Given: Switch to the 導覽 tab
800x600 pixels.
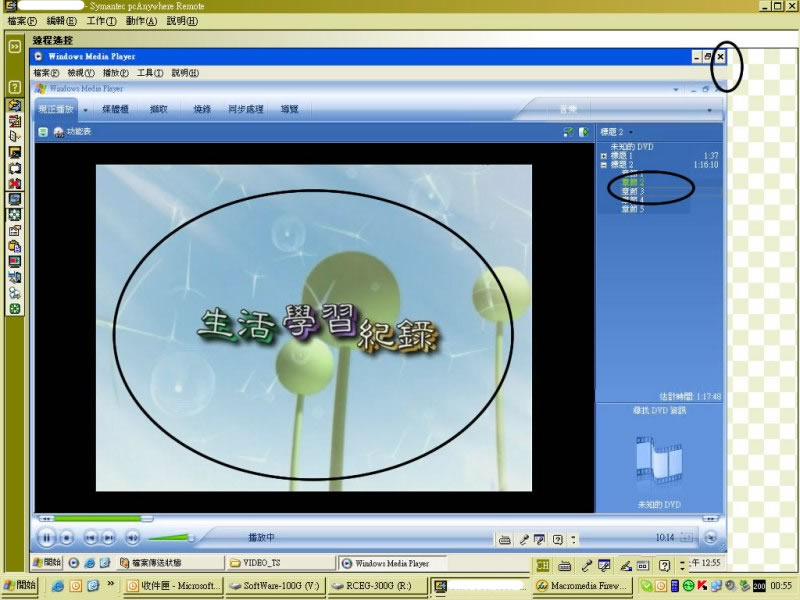Looking at the screenshot, I should coord(289,109).
